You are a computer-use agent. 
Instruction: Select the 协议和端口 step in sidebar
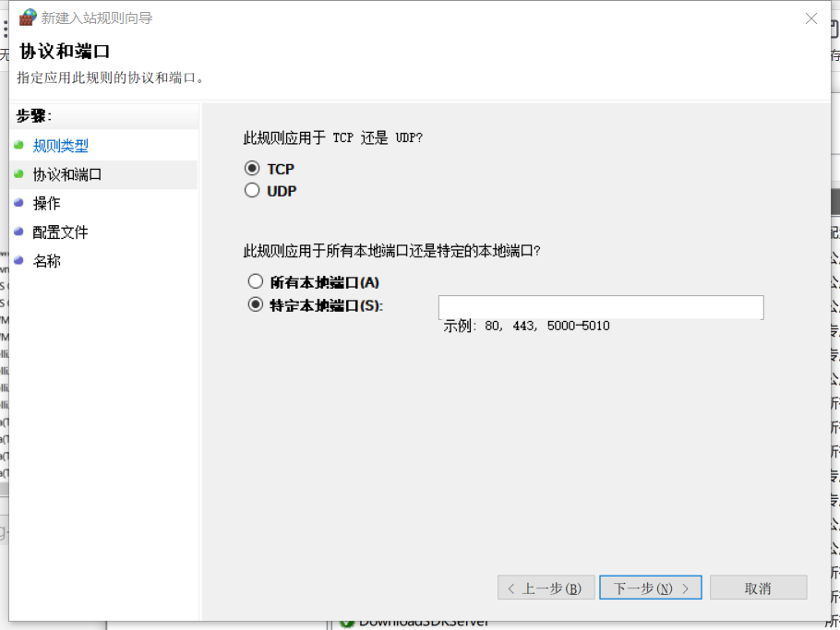(x=67, y=174)
